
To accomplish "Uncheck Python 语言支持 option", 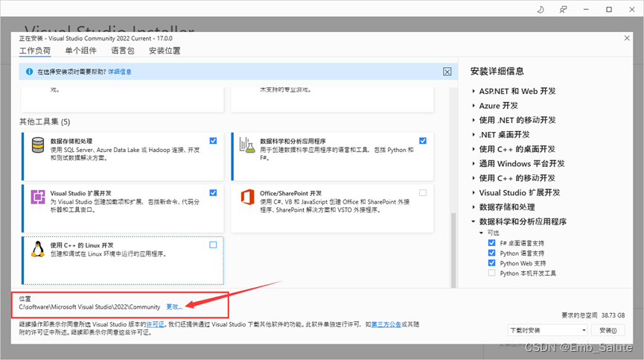I will tap(491, 253).
